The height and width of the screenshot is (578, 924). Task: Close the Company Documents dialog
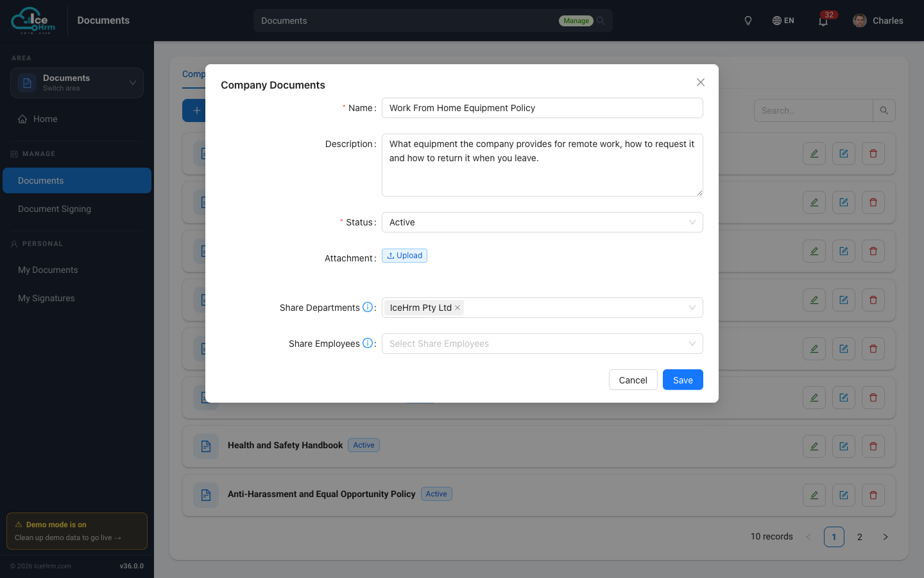coord(701,82)
